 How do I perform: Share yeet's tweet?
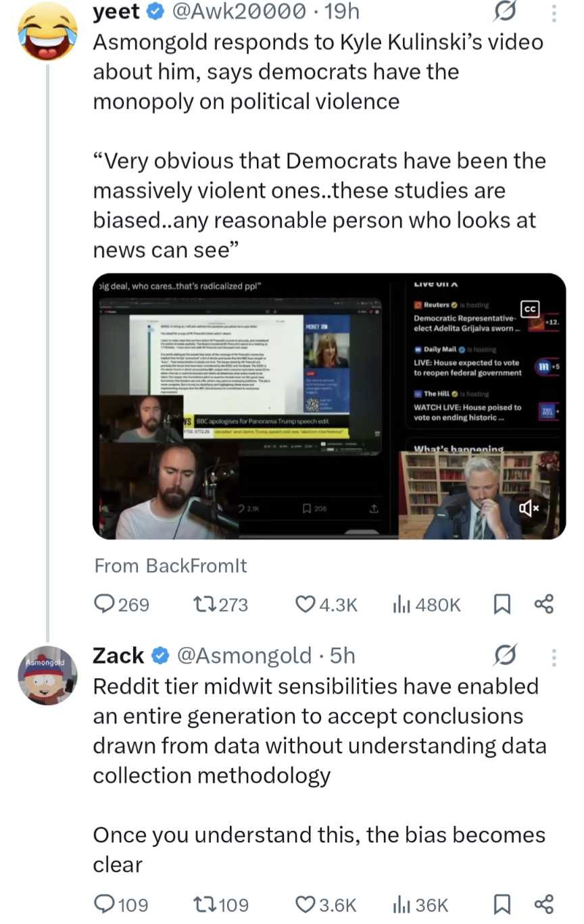544,604
